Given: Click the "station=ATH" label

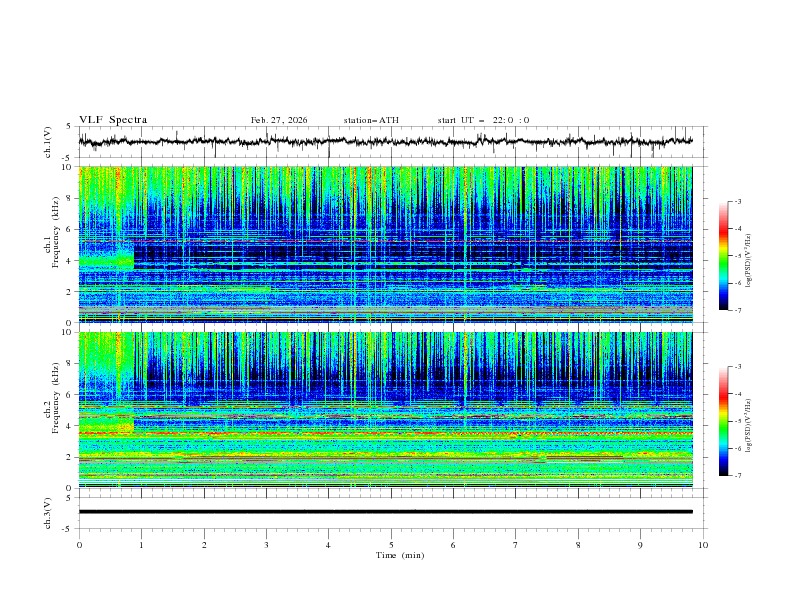Looking at the screenshot, I should tap(371, 120).
